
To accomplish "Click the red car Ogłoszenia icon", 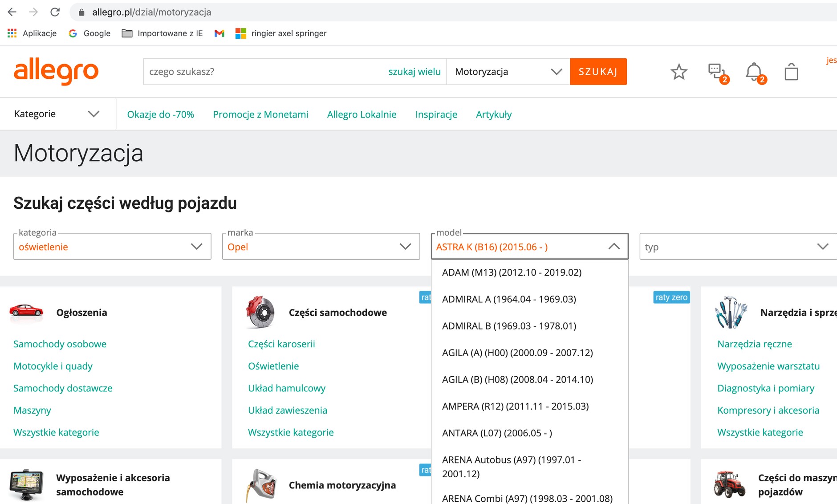I will [x=26, y=311].
